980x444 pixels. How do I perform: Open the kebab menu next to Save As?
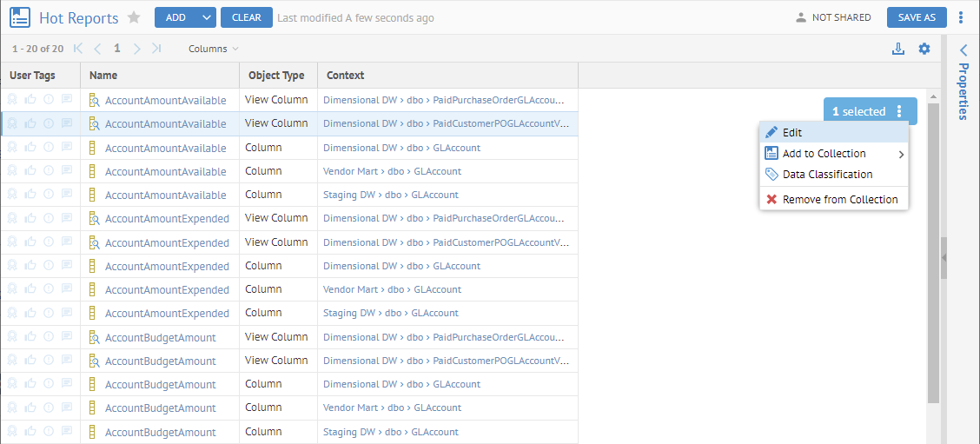[961, 17]
